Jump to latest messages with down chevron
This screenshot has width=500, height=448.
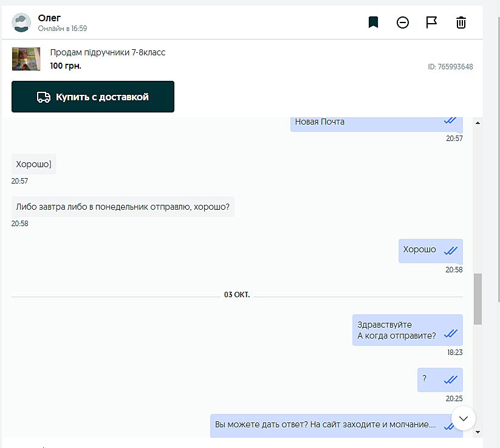click(464, 418)
